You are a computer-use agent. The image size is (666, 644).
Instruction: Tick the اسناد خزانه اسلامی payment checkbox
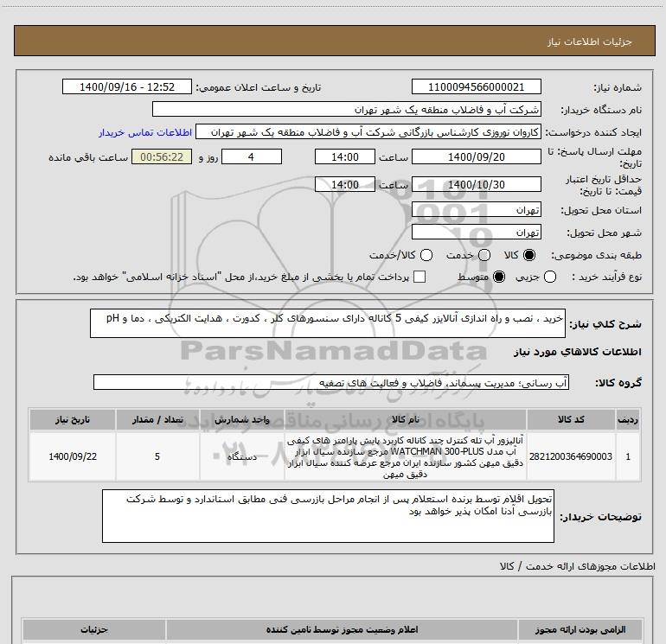click(x=419, y=277)
